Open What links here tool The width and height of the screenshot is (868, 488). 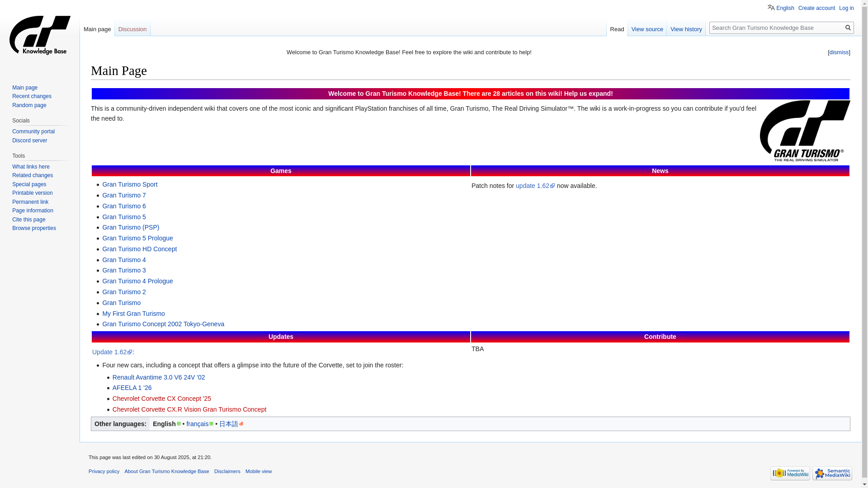31,167
